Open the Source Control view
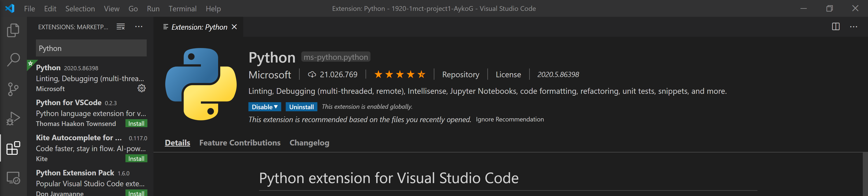The height and width of the screenshot is (196, 868). click(x=13, y=89)
